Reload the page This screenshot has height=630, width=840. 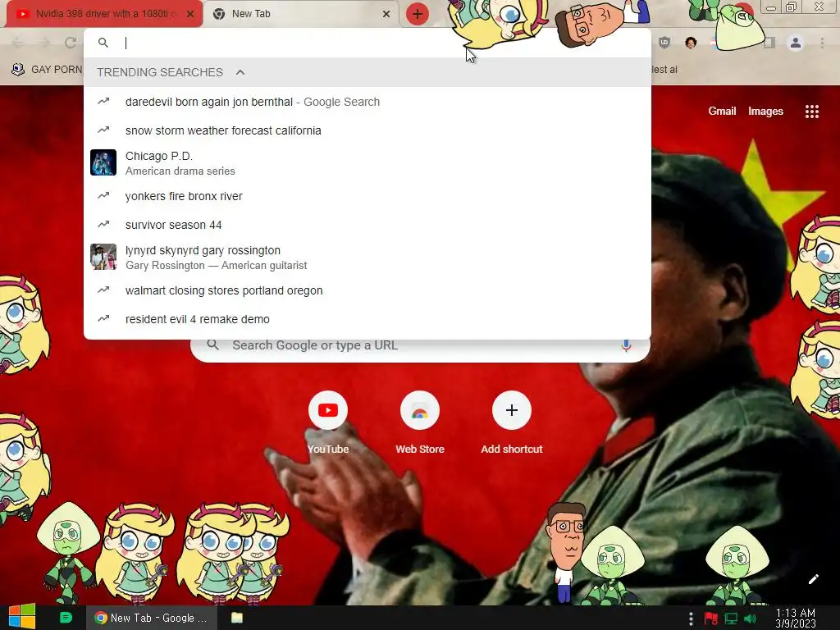pyautogui.click(x=71, y=43)
